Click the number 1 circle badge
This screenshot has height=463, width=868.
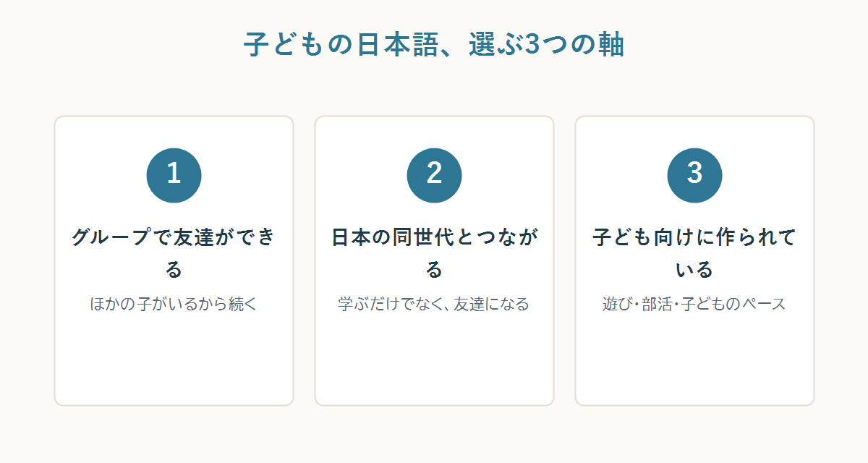(x=174, y=175)
